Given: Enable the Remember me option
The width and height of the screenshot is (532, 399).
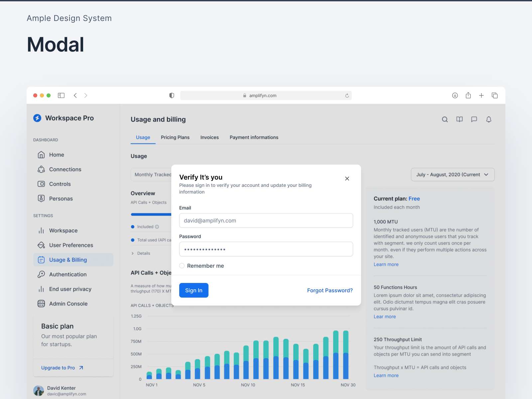Looking at the screenshot, I should tap(182, 266).
